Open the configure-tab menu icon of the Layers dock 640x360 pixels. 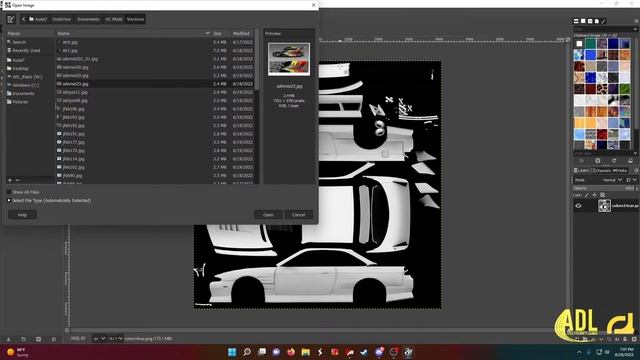pyautogui.click(x=636, y=170)
